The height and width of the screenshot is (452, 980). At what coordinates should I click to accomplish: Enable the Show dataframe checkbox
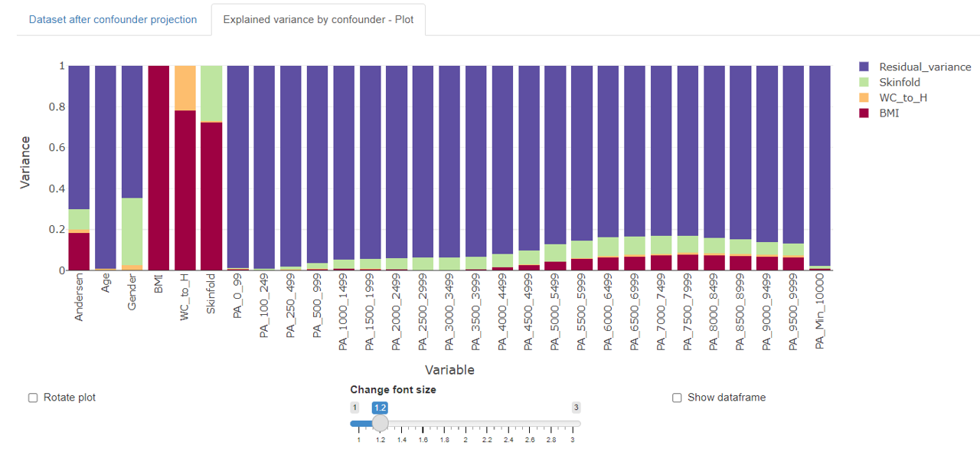point(678,397)
